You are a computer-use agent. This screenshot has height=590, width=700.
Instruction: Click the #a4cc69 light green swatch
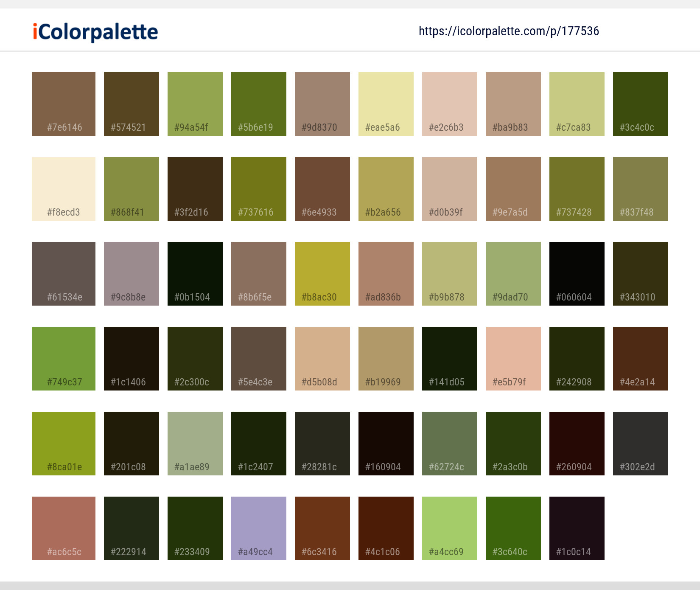coord(449,528)
